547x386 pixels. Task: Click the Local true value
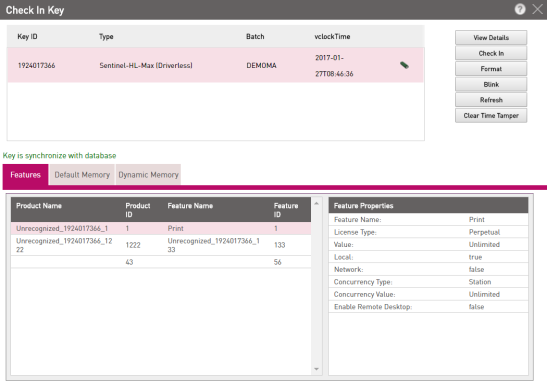[x=475, y=257]
